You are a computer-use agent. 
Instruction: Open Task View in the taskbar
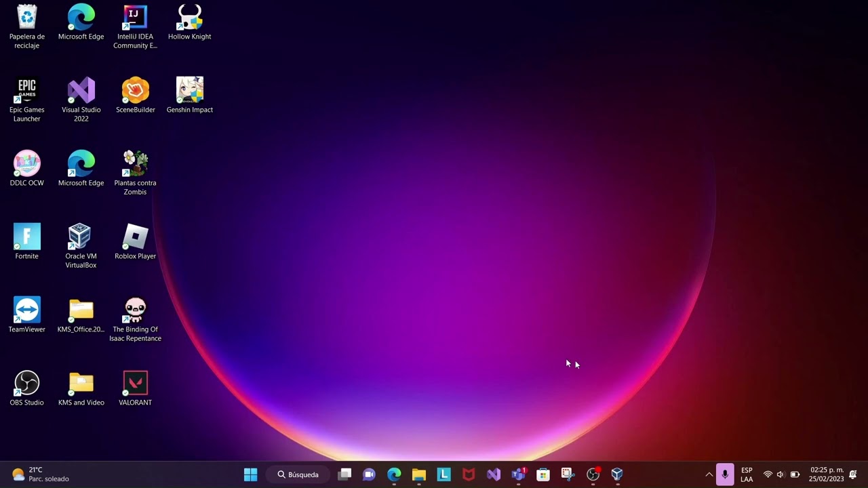[x=344, y=474]
